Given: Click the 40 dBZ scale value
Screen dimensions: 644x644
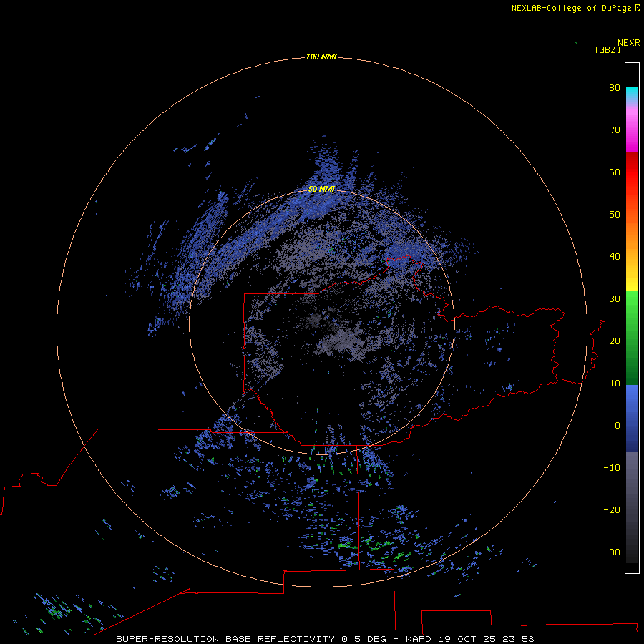Looking at the screenshot, I should tap(615, 257).
